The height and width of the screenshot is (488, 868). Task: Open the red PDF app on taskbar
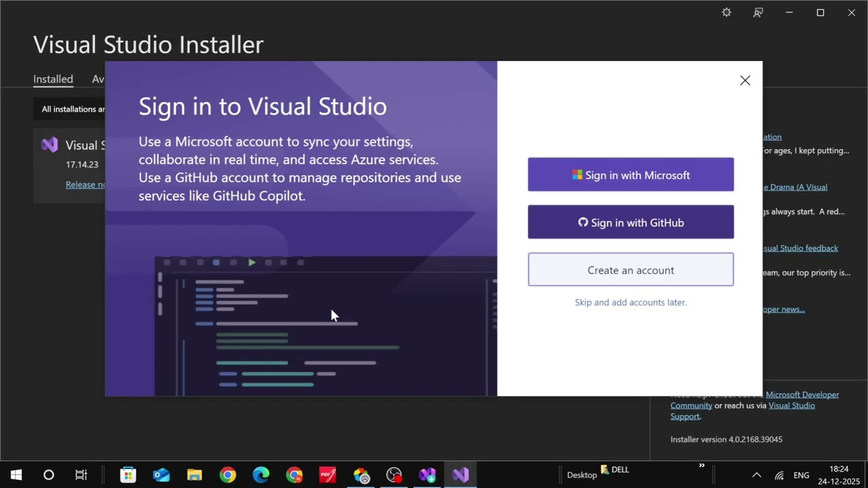[328, 475]
